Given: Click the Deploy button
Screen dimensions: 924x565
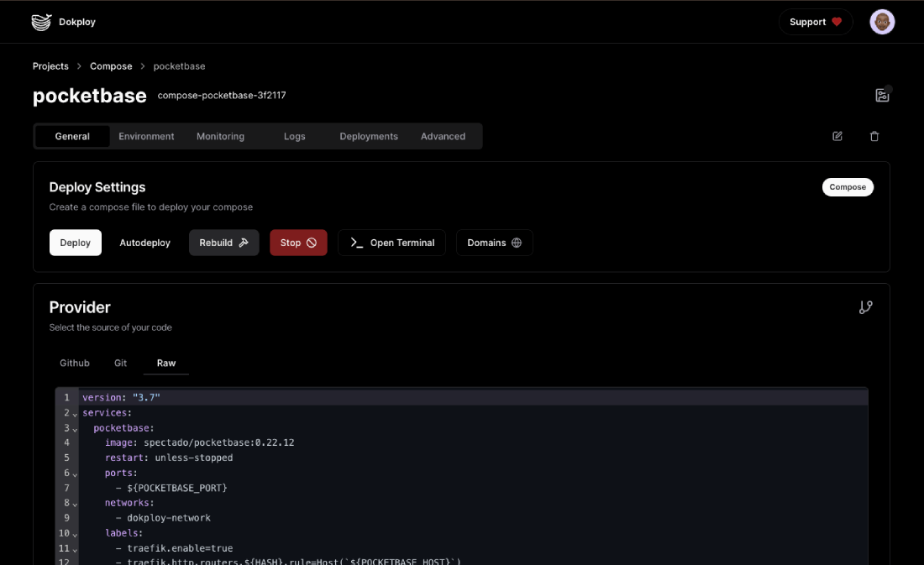Looking at the screenshot, I should pos(76,243).
